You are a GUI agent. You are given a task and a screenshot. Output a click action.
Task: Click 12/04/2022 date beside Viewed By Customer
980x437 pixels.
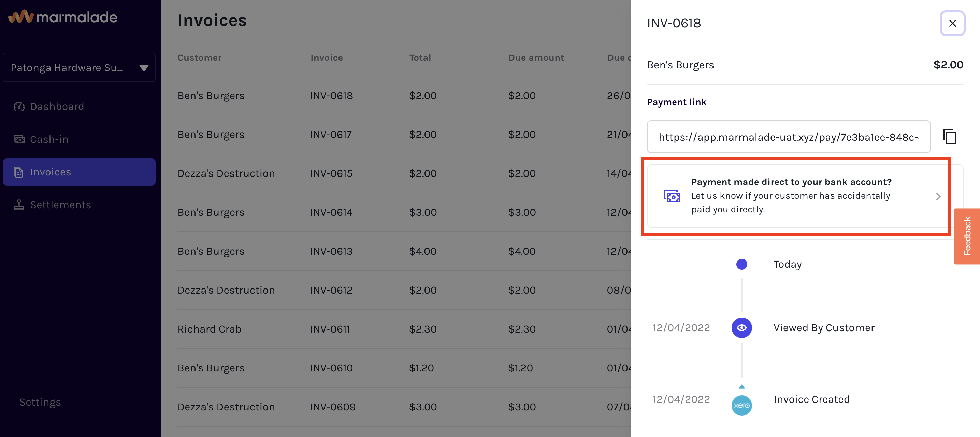pos(681,327)
